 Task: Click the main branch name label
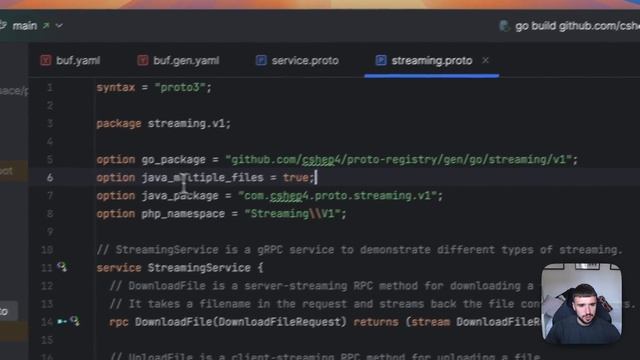pos(24,26)
